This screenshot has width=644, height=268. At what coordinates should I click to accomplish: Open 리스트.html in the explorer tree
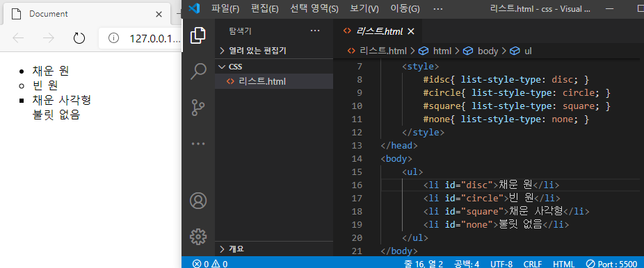(274, 81)
